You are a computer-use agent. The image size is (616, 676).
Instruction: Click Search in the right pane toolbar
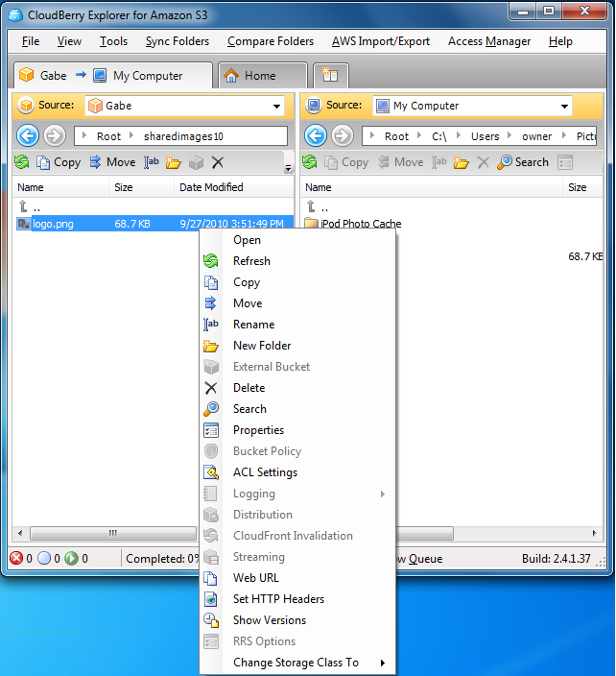(x=523, y=162)
